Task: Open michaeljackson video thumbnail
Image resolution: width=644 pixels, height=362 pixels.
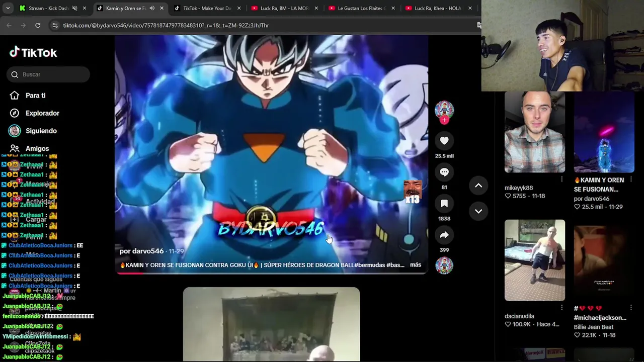Action: pos(604,260)
